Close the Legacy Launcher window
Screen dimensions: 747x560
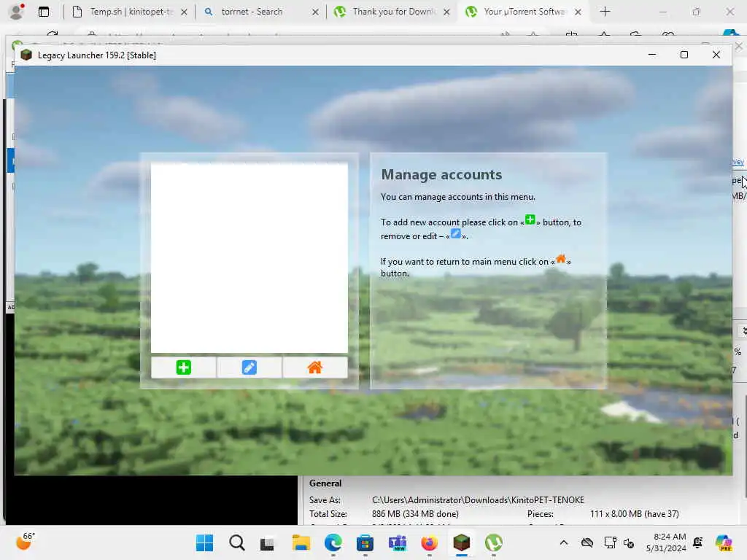[x=716, y=55]
